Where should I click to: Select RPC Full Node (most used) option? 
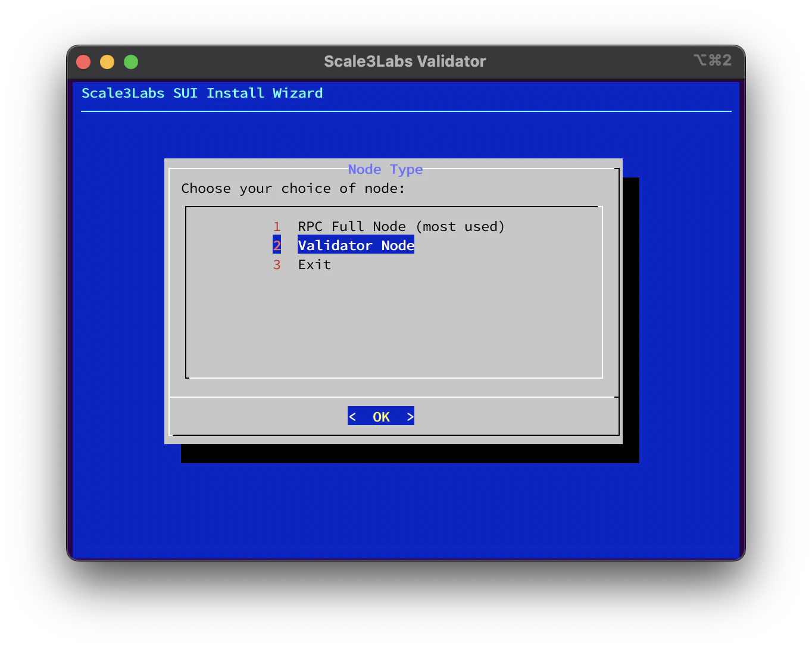389,226
